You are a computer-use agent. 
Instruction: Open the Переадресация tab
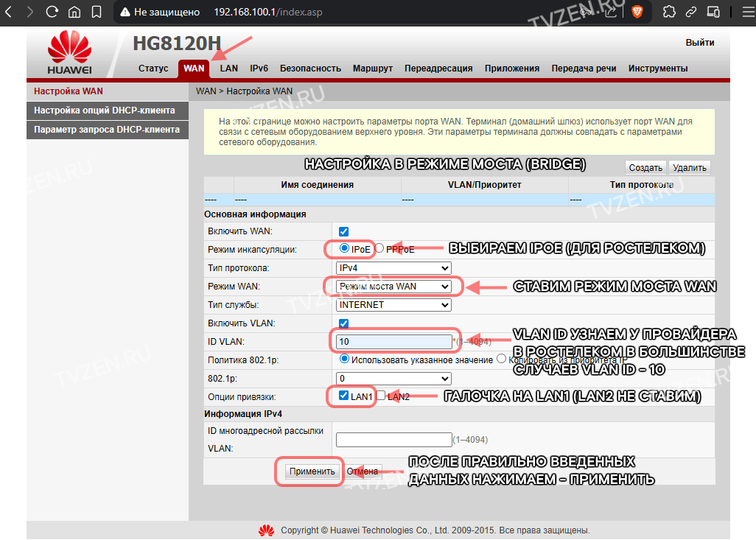[x=438, y=69]
